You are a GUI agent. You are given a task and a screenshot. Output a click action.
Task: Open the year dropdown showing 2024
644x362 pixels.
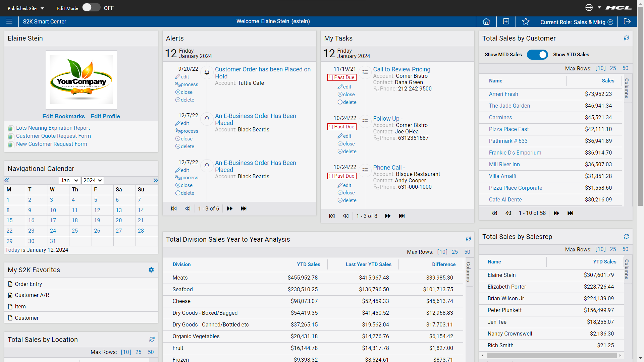coord(93,180)
